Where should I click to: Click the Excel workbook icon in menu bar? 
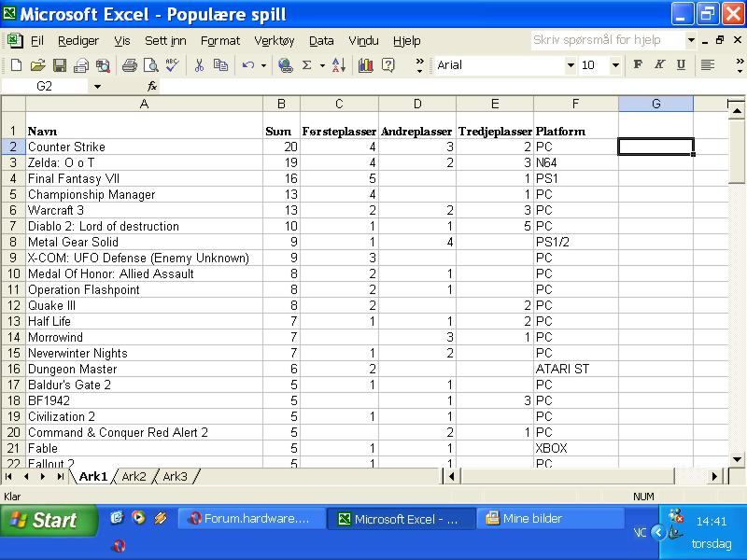15,40
